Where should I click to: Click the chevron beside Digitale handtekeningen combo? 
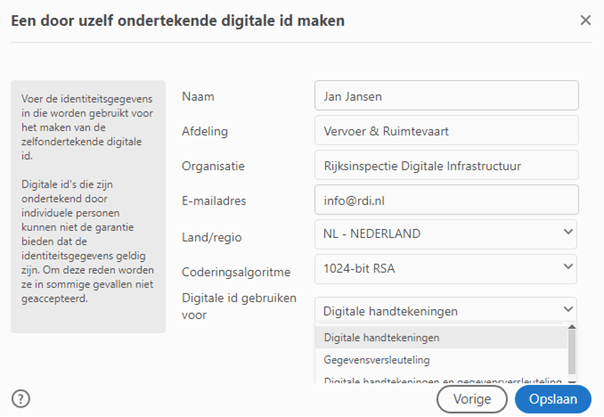tap(568, 309)
